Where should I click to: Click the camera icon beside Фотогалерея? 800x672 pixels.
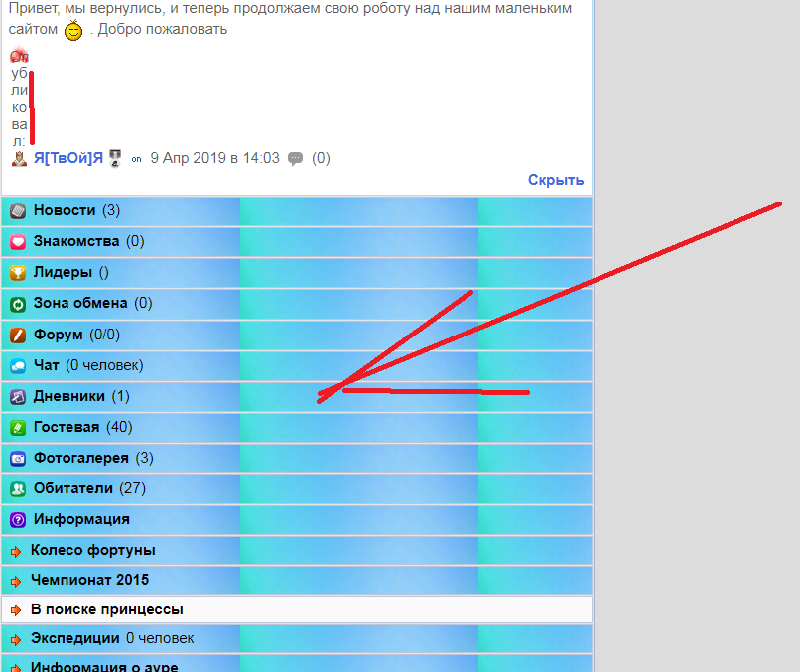pyautogui.click(x=18, y=459)
